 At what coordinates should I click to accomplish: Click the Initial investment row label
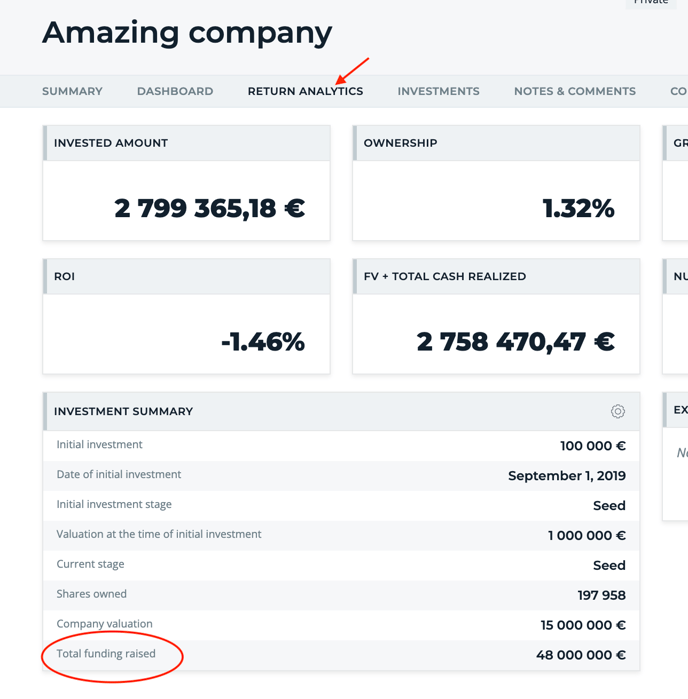pyautogui.click(x=99, y=444)
